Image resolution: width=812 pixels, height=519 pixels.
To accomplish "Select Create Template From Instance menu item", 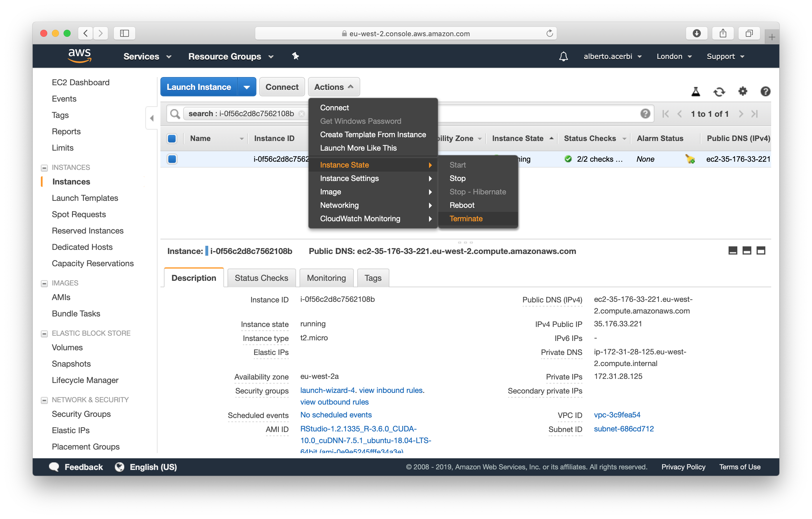I will (373, 135).
